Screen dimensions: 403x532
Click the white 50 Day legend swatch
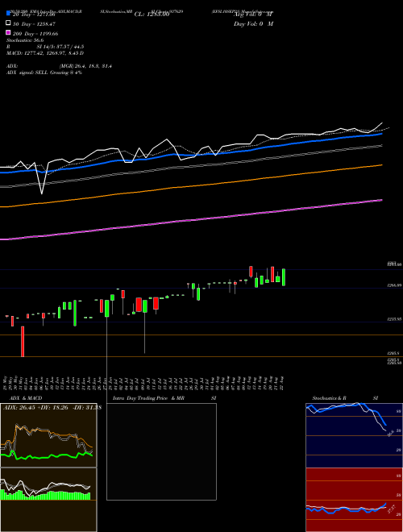coord(9,23)
